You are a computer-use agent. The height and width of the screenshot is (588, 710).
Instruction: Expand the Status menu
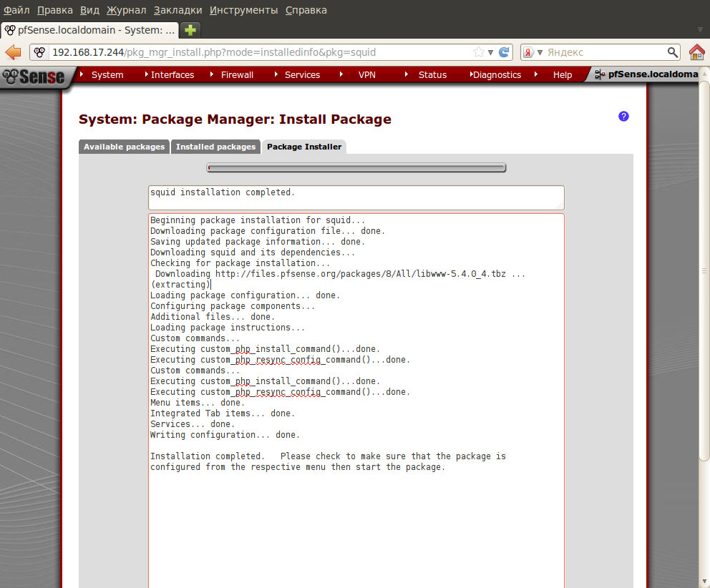point(432,74)
